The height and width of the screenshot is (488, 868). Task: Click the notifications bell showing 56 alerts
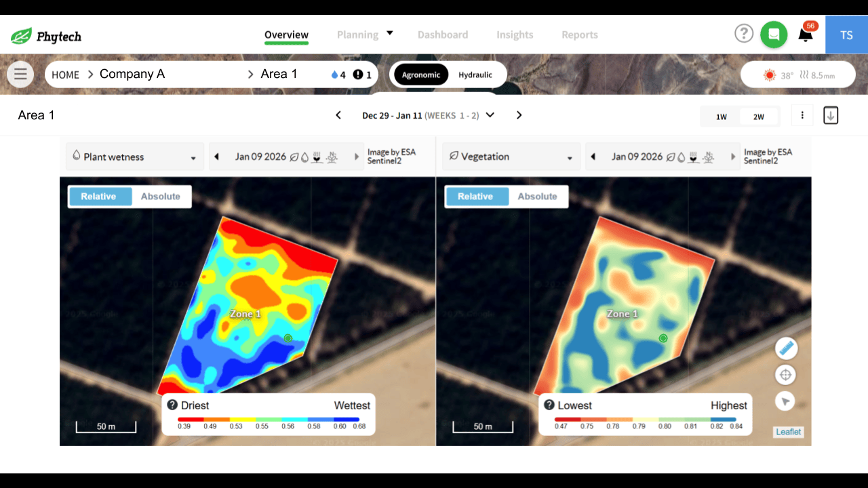coord(804,35)
